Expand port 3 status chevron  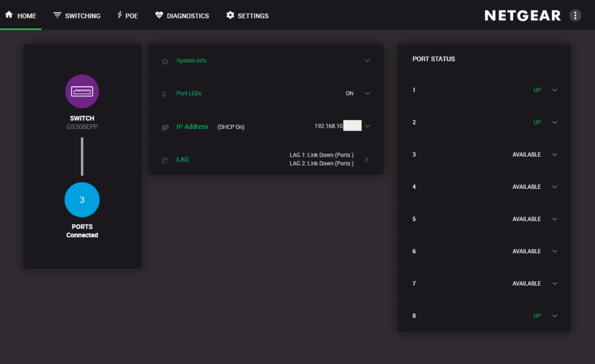(x=555, y=154)
